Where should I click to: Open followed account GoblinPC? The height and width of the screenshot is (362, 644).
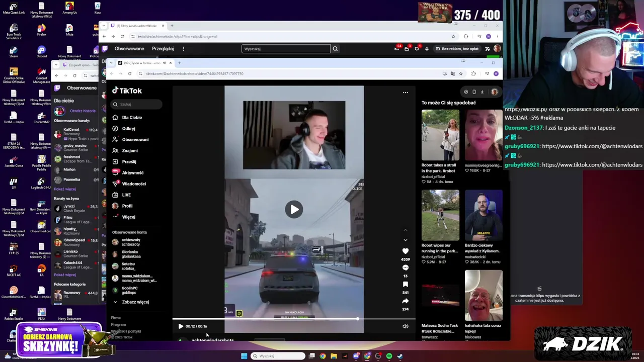pos(125,290)
